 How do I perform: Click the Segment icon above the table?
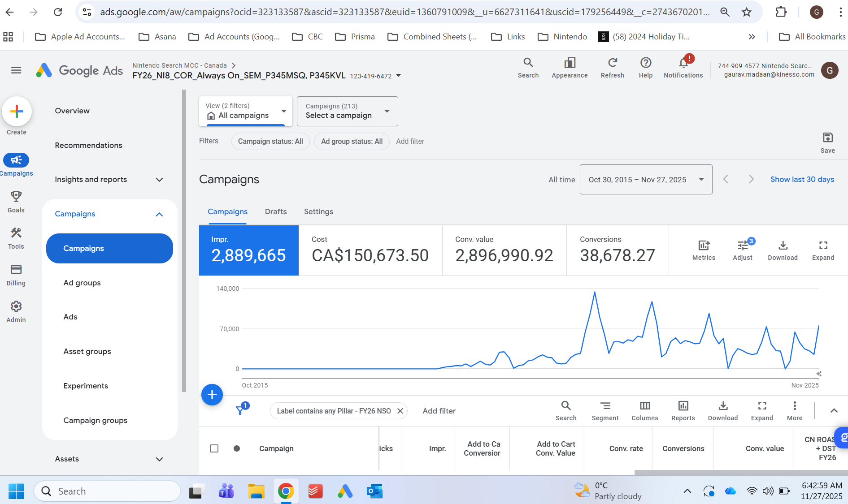click(x=605, y=410)
